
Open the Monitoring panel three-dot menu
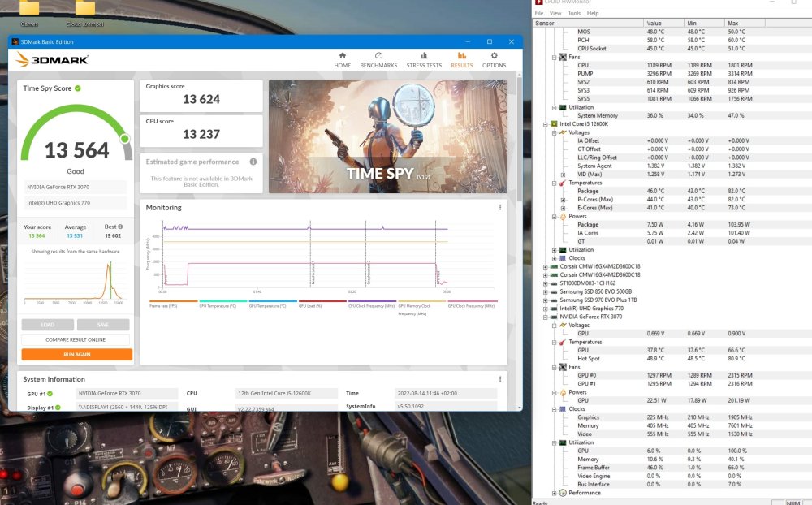(499, 208)
